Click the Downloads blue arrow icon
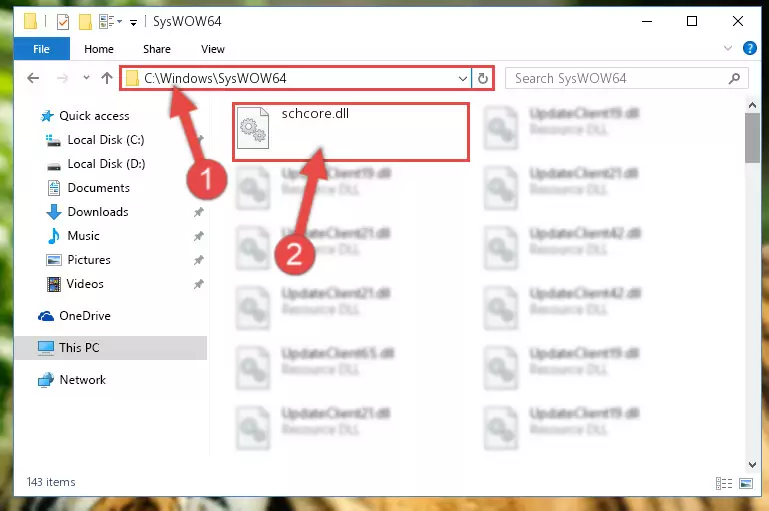 coord(53,212)
